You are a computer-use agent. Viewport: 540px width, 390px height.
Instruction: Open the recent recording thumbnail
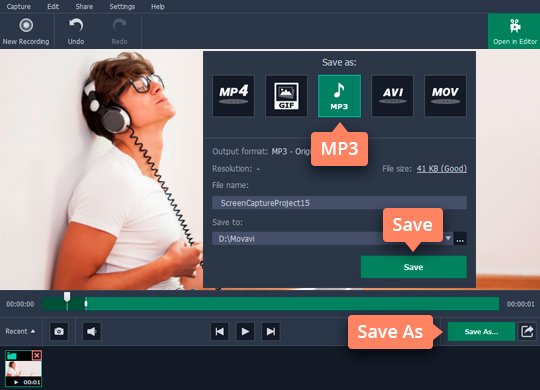click(x=23, y=369)
